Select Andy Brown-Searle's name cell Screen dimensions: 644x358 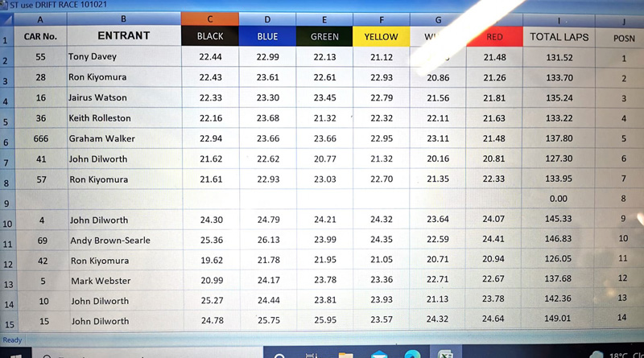pos(123,240)
